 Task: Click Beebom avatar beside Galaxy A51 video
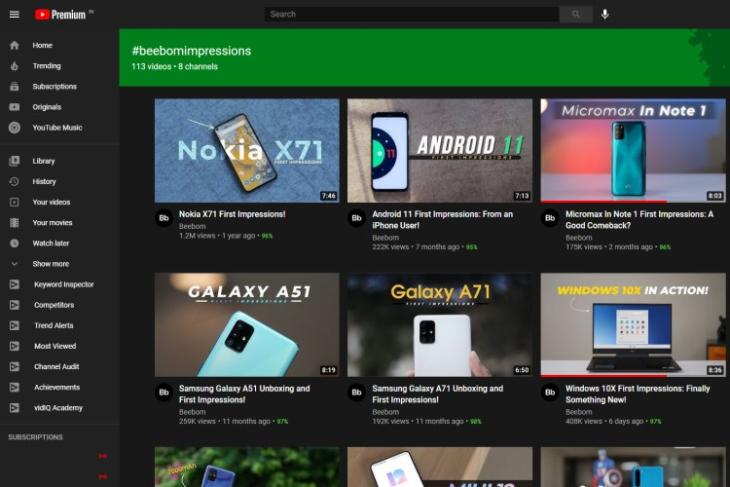pyautogui.click(x=164, y=392)
